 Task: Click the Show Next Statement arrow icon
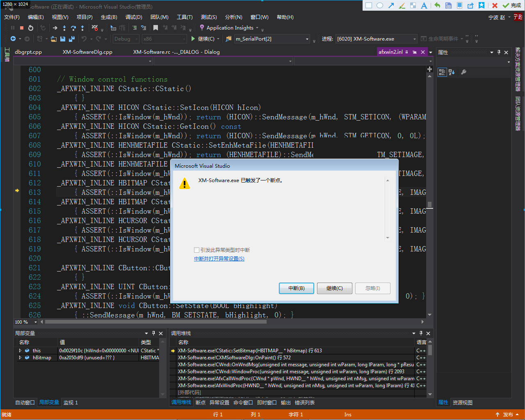pyautogui.click(x=55, y=28)
